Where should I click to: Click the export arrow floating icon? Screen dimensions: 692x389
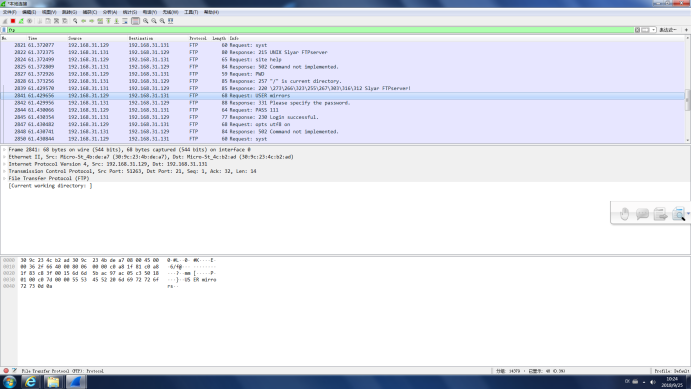(x=660, y=214)
